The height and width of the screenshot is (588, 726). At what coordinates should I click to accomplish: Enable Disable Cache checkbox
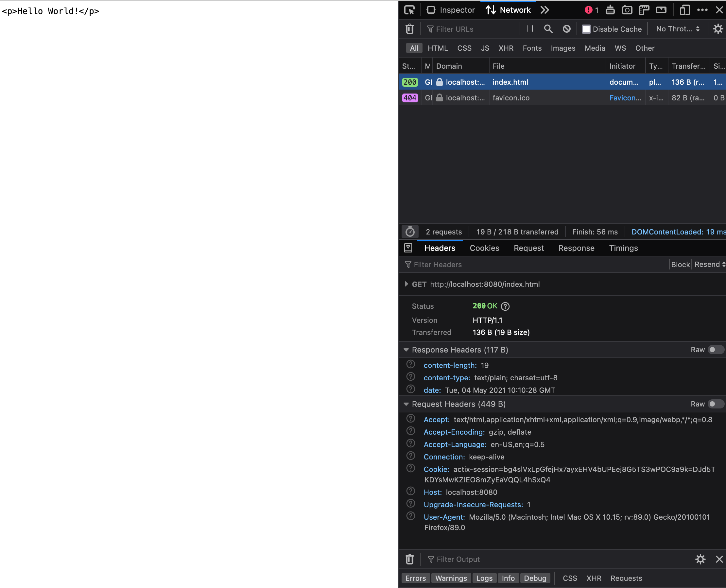pyautogui.click(x=586, y=29)
